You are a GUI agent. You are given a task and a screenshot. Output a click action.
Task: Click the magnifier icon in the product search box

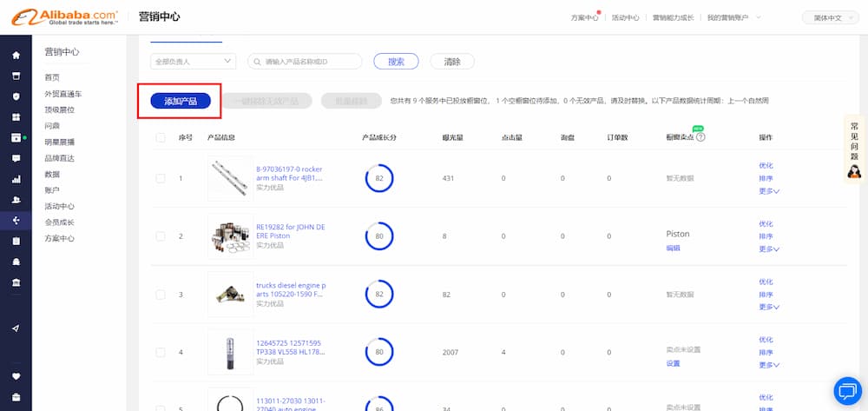257,62
